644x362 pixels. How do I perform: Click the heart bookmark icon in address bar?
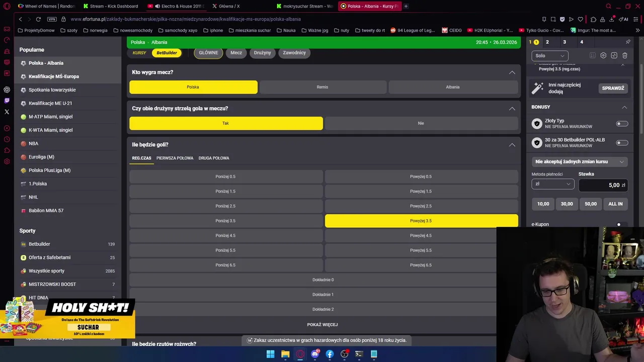[x=580, y=19]
